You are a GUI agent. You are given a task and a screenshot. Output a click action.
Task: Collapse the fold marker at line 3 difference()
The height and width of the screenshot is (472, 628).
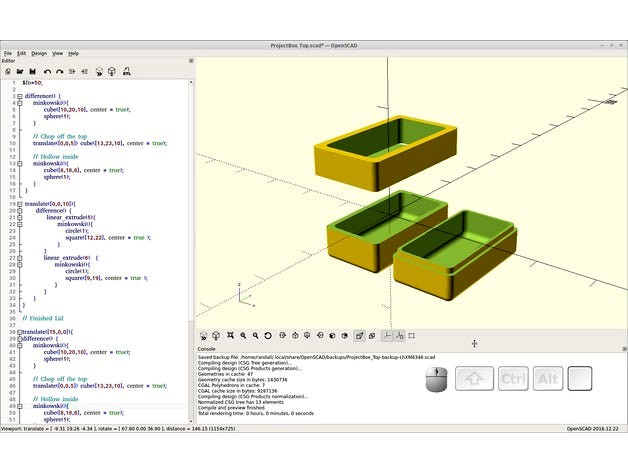[19, 96]
